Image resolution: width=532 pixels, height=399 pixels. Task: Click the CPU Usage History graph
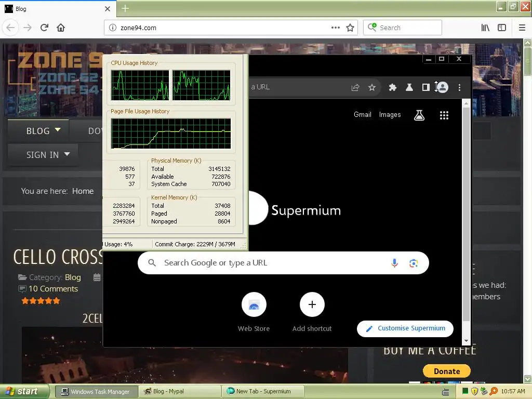pos(170,85)
